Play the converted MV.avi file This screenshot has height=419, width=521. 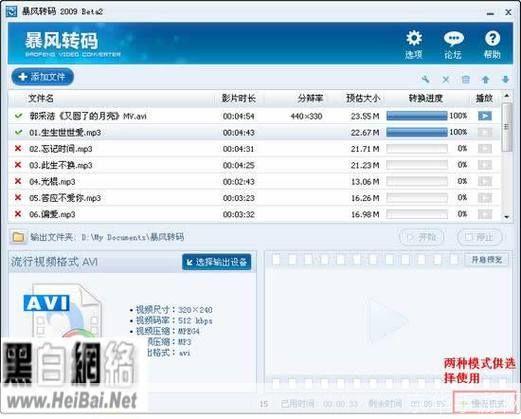pos(485,116)
